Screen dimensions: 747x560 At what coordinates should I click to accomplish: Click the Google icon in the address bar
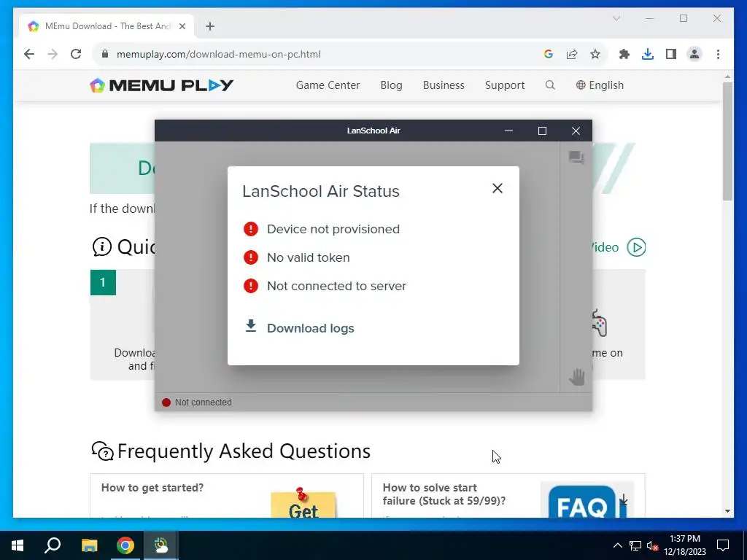click(x=549, y=54)
